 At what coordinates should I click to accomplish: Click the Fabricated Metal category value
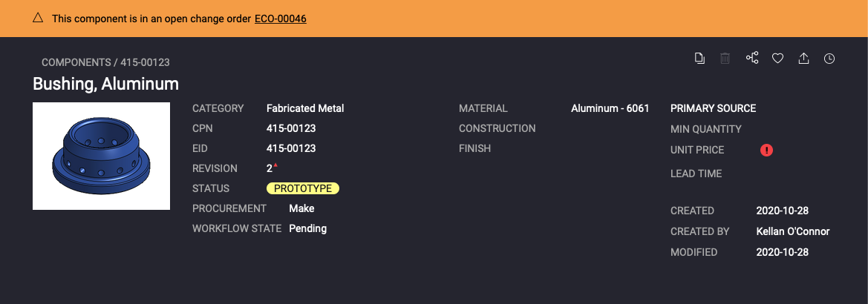[x=305, y=108]
